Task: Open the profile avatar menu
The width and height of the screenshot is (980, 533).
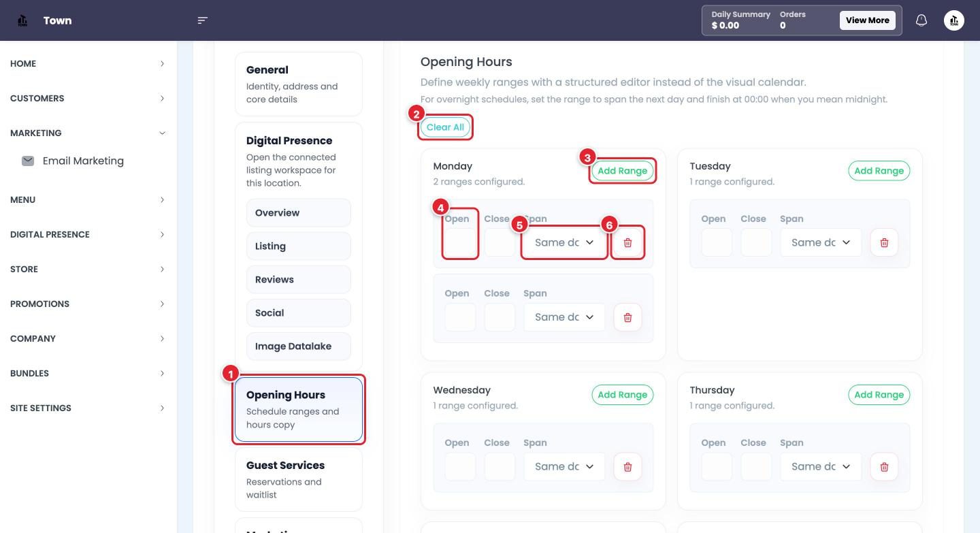Action: (953, 20)
